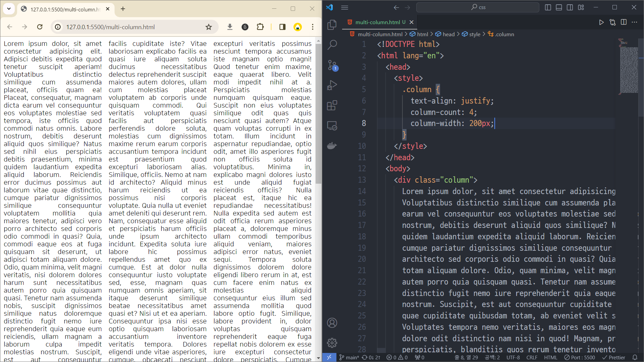Open the tab search dropdown in Chrome
This screenshot has width=644, height=362.
coord(9,9)
